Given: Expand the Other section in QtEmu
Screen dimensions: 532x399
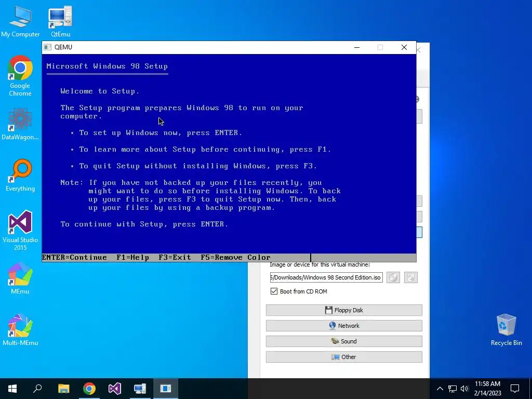Looking at the screenshot, I should click(344, 357).
